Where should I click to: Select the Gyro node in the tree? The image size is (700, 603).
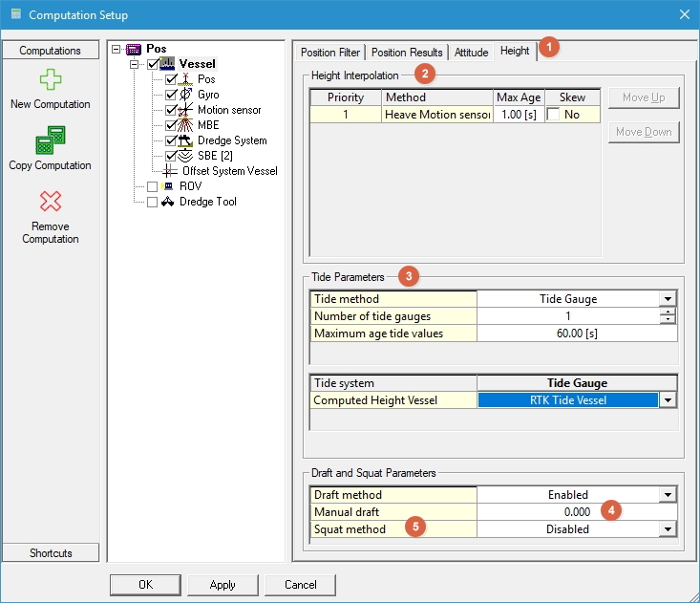point(207,95)
